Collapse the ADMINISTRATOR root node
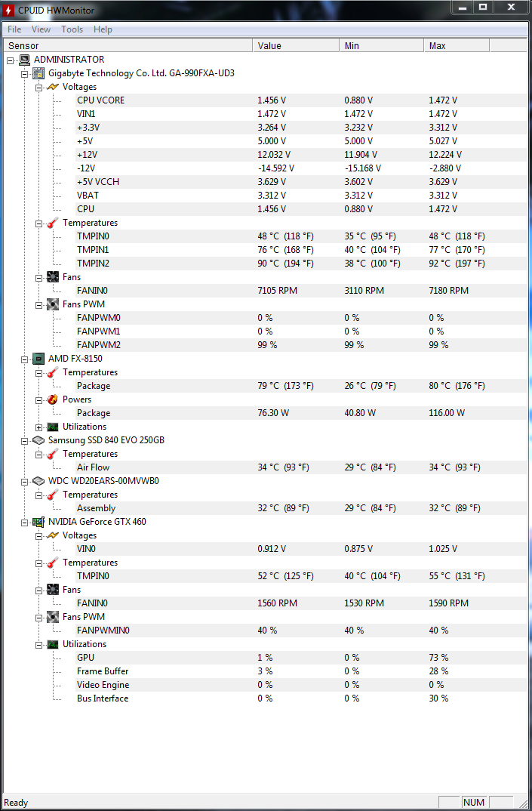 point(11,60)
